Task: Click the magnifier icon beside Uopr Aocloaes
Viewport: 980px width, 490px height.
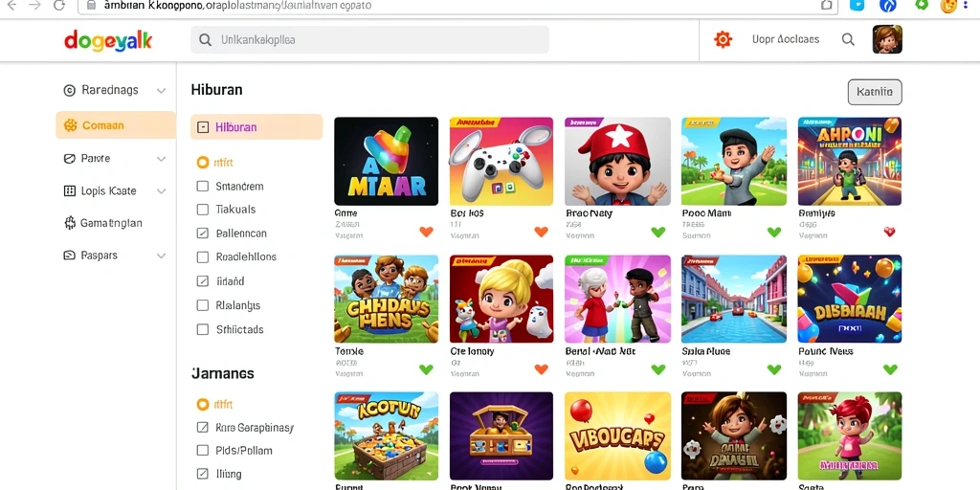Action: 848,39
